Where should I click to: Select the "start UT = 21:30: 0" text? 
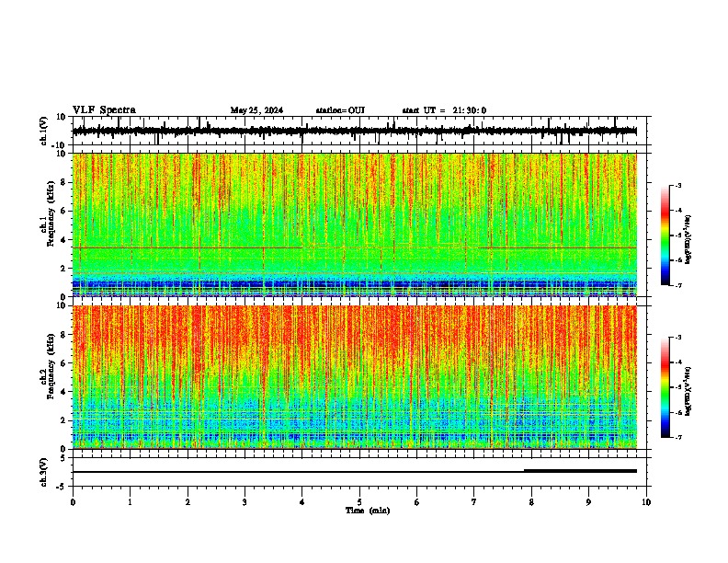(x=444, y=110)
